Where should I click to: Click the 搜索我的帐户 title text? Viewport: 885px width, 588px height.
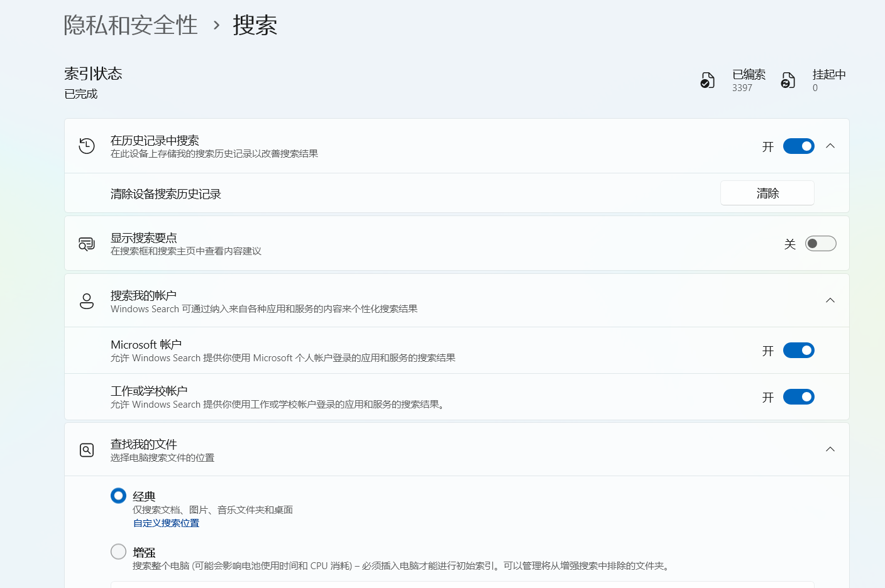tap(144, 296)
